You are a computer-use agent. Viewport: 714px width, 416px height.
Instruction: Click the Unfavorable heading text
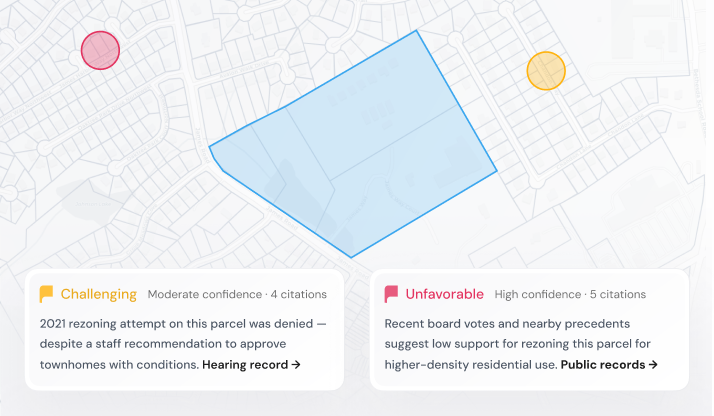pyautogui.click(x=444, y=294)
